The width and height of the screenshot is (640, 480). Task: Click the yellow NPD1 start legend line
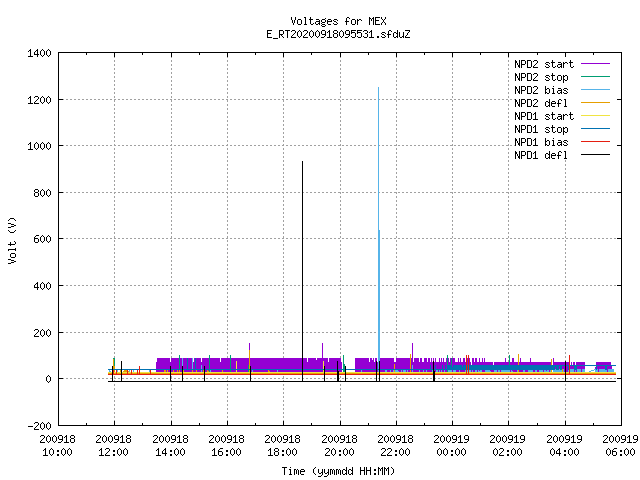click(595, 116)
